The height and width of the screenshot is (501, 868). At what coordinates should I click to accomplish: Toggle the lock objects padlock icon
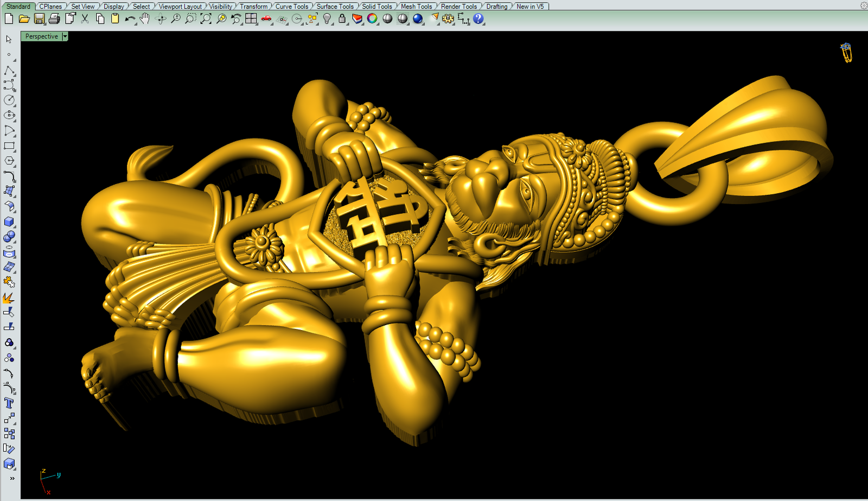click(342, 19)
